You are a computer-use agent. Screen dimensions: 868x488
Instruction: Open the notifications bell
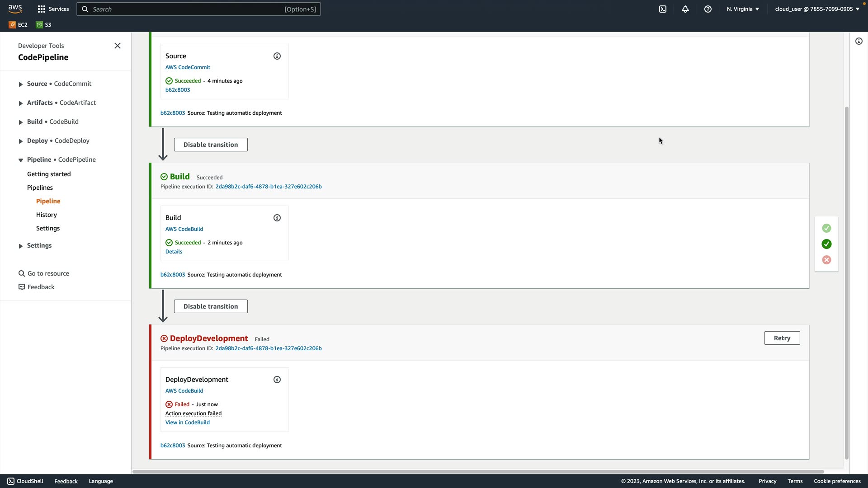click(685, 9)
